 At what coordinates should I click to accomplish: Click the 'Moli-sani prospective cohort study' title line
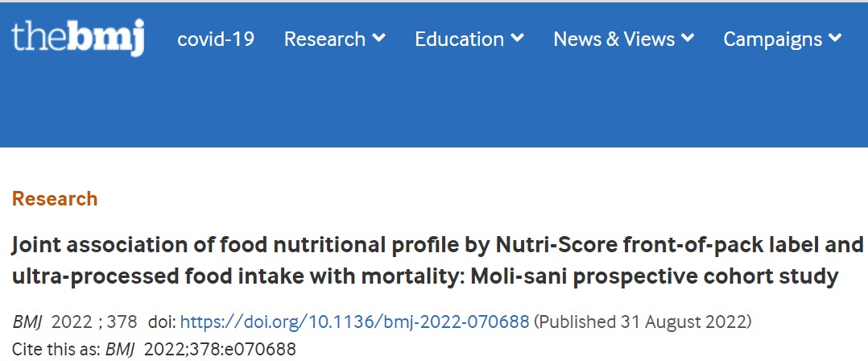click(x=655, y=276)
